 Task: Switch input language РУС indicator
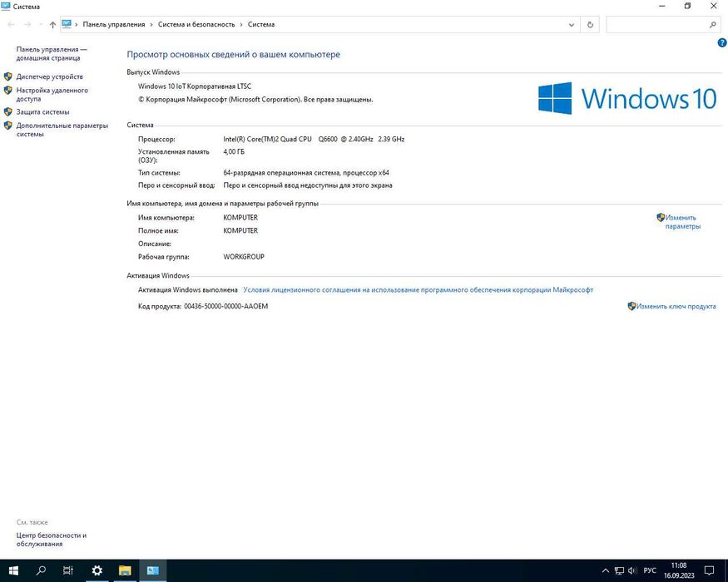pos(650,570)
